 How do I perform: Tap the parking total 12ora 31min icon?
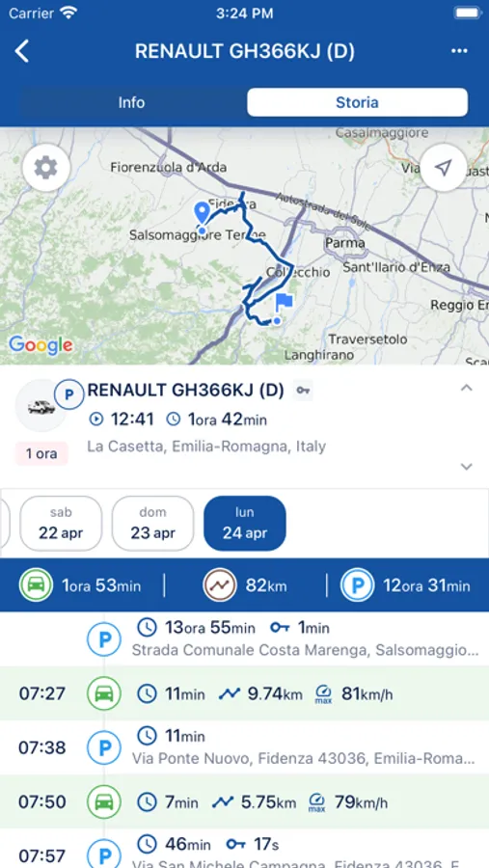(x=357, y=585)
